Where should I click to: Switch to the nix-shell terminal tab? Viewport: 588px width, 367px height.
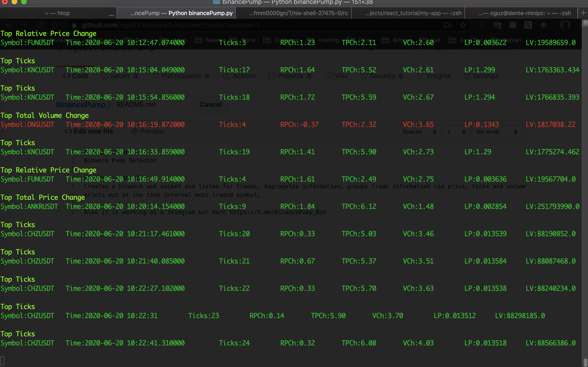[x=298, y=13]
